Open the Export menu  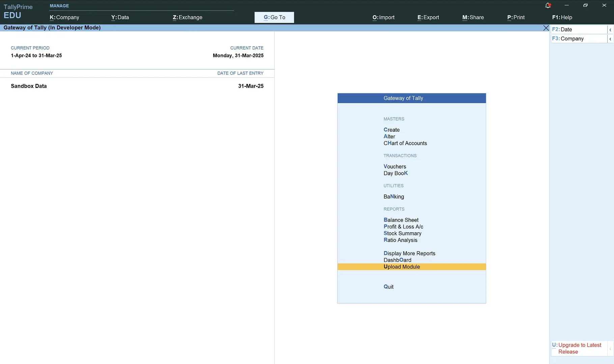(428, 18)
